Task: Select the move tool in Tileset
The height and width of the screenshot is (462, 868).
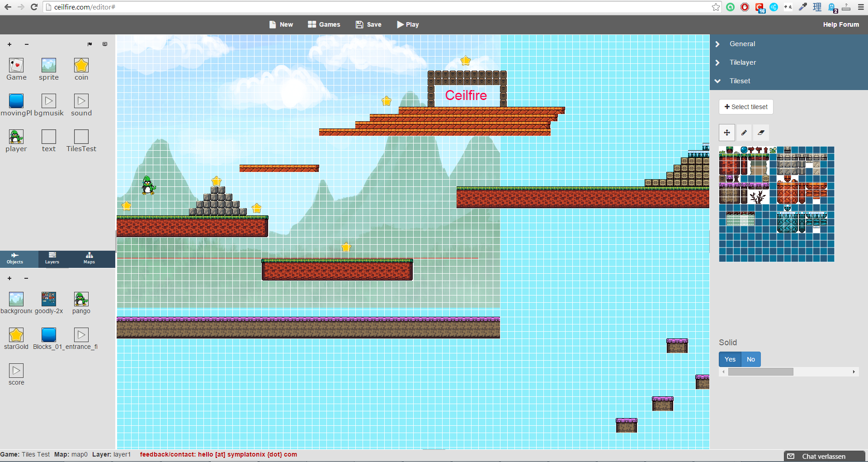Action: click(726, 133)
